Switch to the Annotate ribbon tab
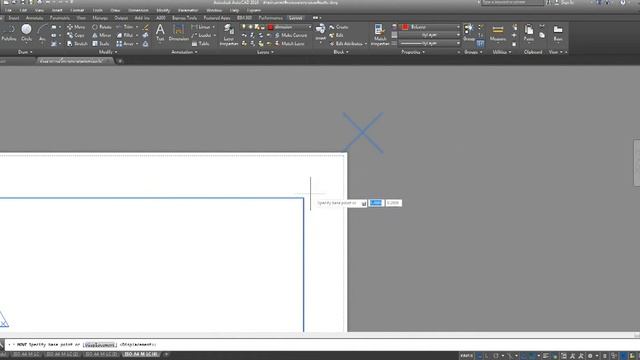640x360 pixels. tap(34, 18)
